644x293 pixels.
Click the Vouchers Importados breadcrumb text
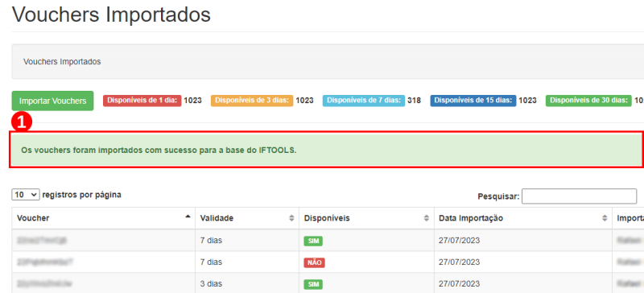click(x=62, y=62)
